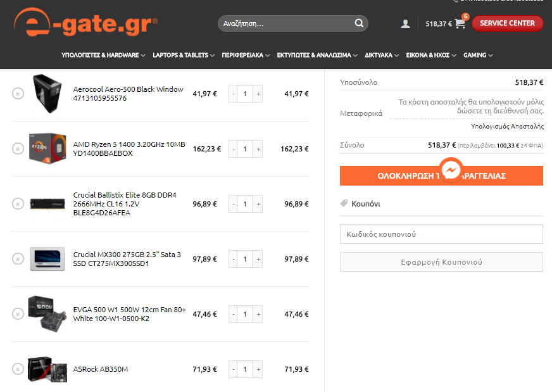Increase quantity of ASRock AB350M
The height and width of the screenshot is (392, 552).
point(258,369)
